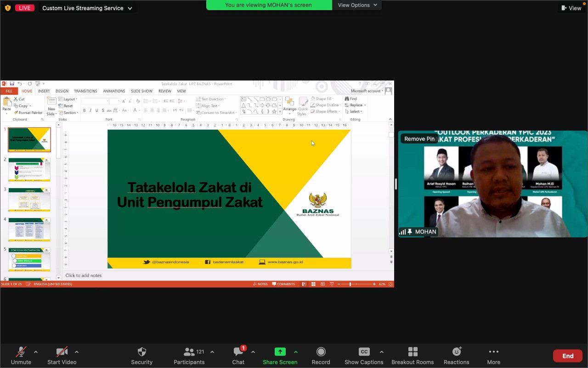Viewport: 588px width, 368px height.
Task: Open the View layout menu
Action: [x=571, y=8]
